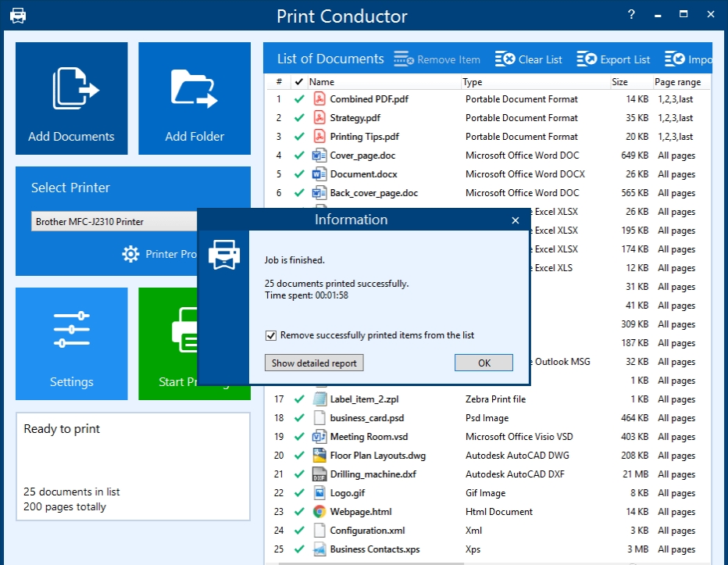Toggle checkmark for Combined PDF.pdf row
Viewport: 728px width, 565px height.
pyautogui.click(x=298, y=99)
